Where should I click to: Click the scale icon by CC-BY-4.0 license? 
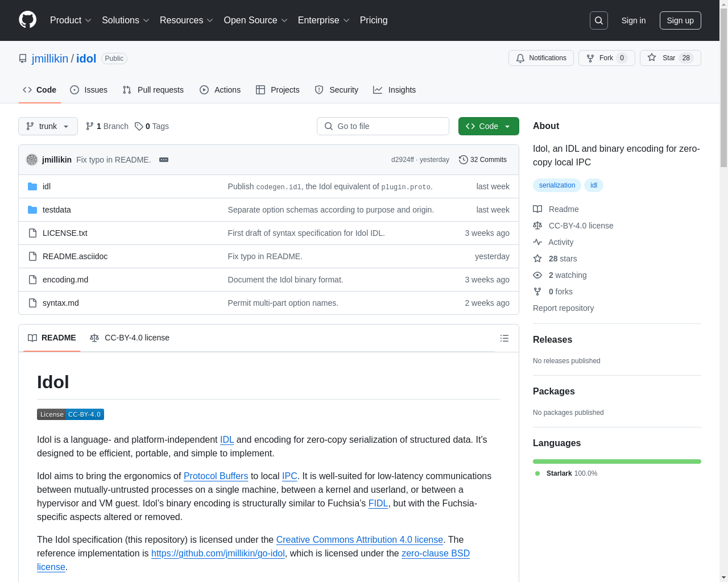point(537,226)
